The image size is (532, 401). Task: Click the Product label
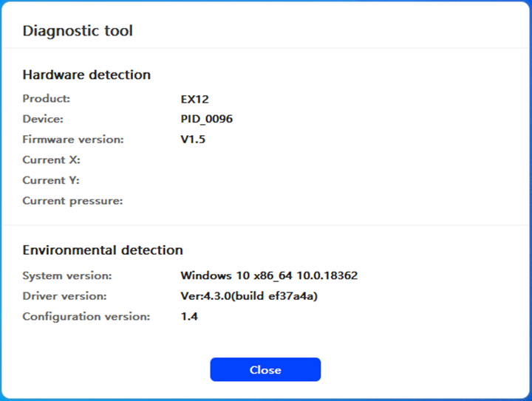[47, 98]
